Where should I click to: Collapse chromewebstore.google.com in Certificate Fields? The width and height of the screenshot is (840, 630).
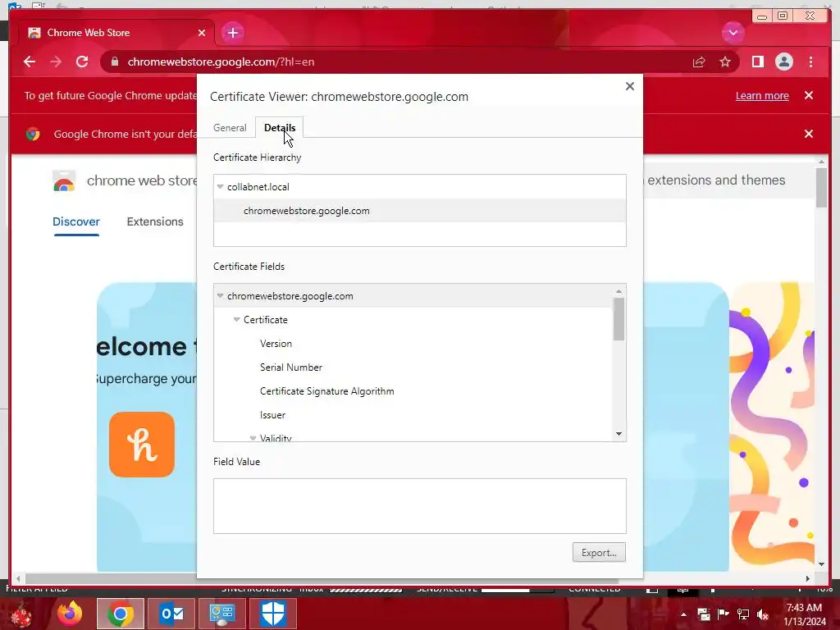[x=220, y=295]
